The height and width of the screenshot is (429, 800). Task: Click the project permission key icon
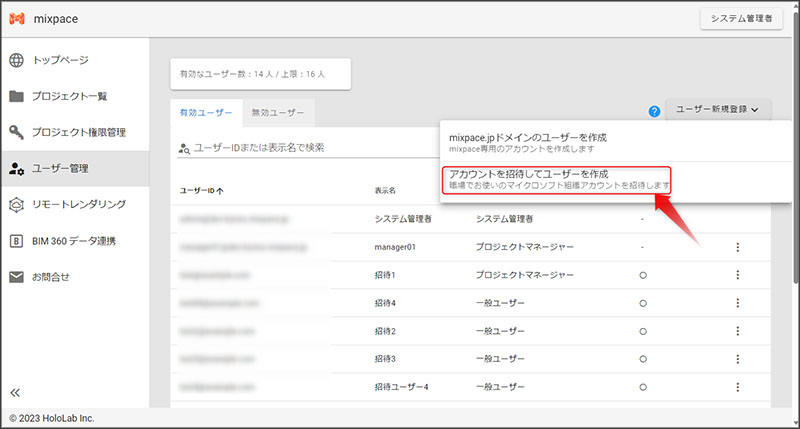coord(17,132)
